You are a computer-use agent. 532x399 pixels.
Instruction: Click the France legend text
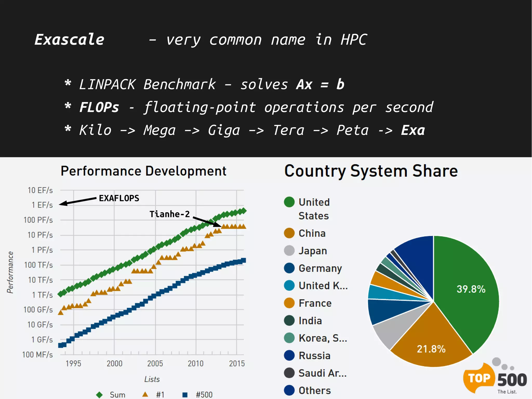(x=315, y=303)
